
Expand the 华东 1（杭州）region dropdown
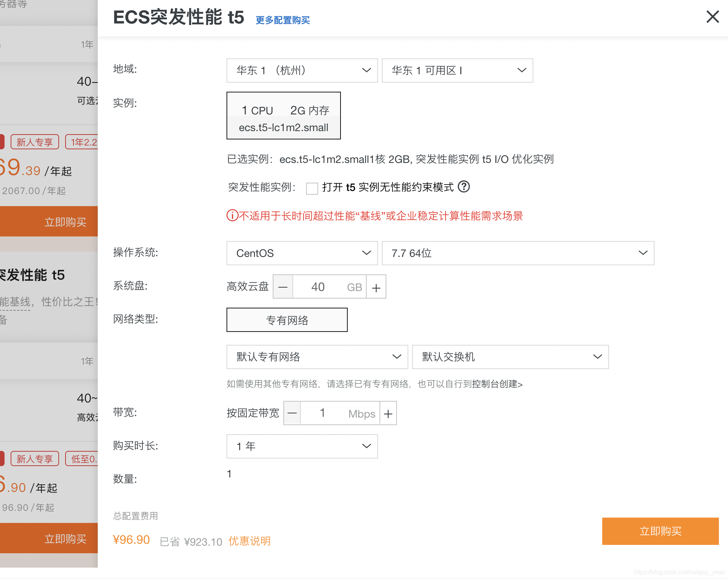(302, 70)
